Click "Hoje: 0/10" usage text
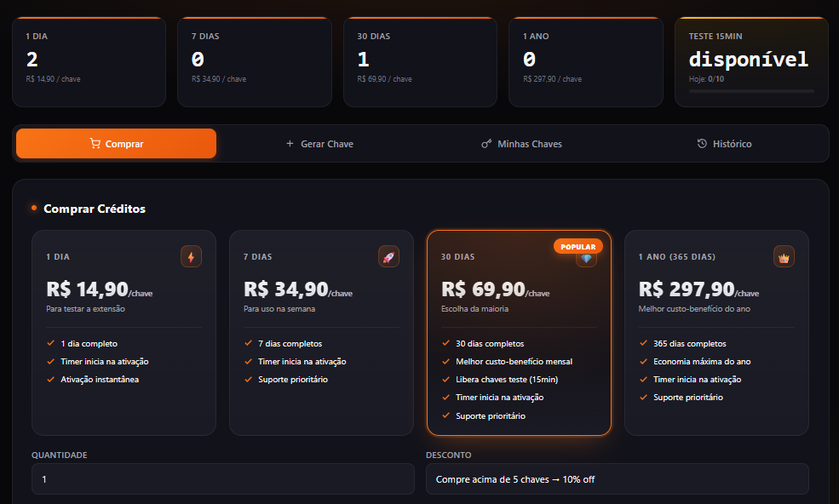 click(x=706, y=78)
